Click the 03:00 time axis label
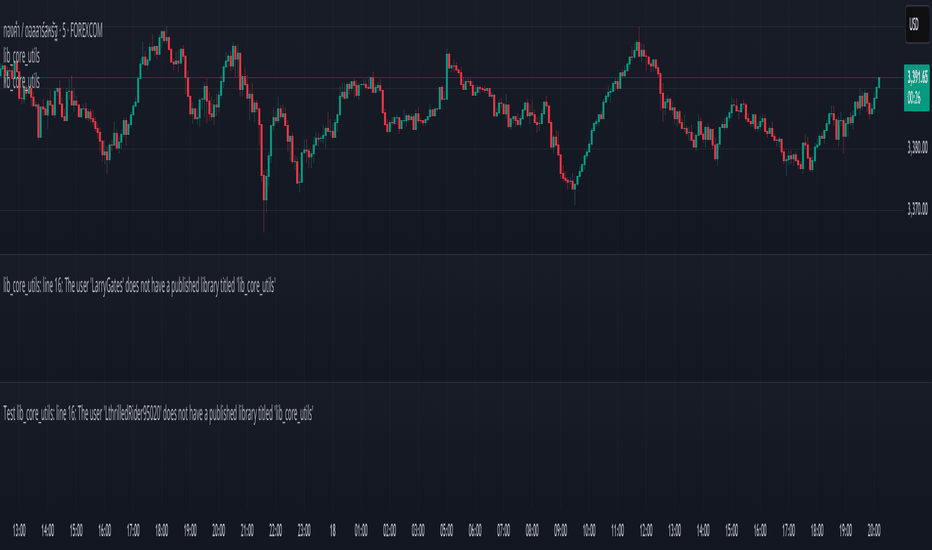932x550 pixels. click(418, 530)
